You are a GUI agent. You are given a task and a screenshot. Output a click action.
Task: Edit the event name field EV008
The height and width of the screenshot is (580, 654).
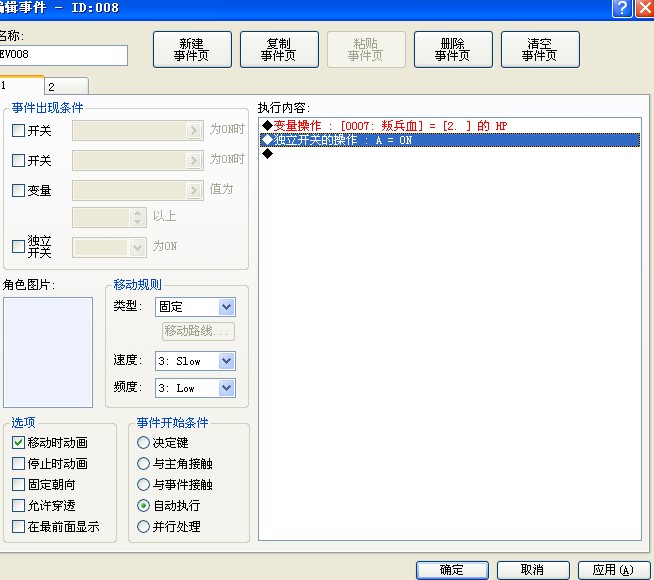point(63,55)
